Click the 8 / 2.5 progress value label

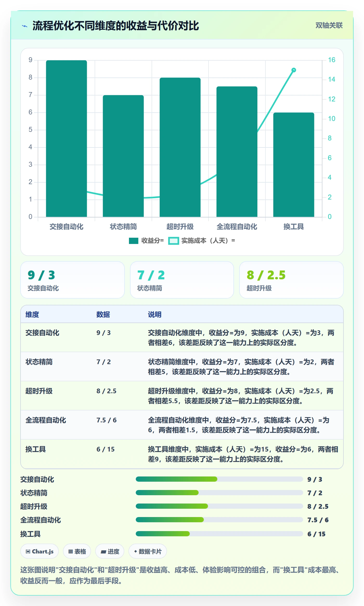[x=318, y=506]
